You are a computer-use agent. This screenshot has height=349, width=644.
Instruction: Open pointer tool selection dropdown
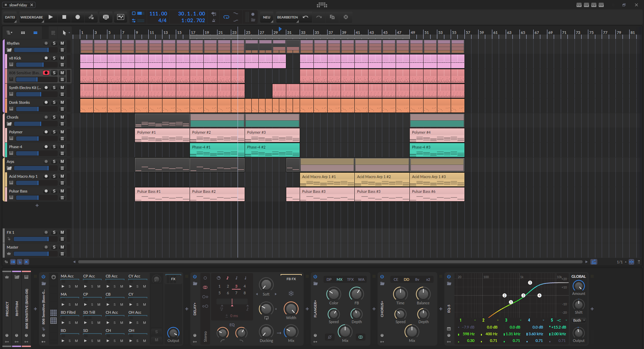point(66,33)
